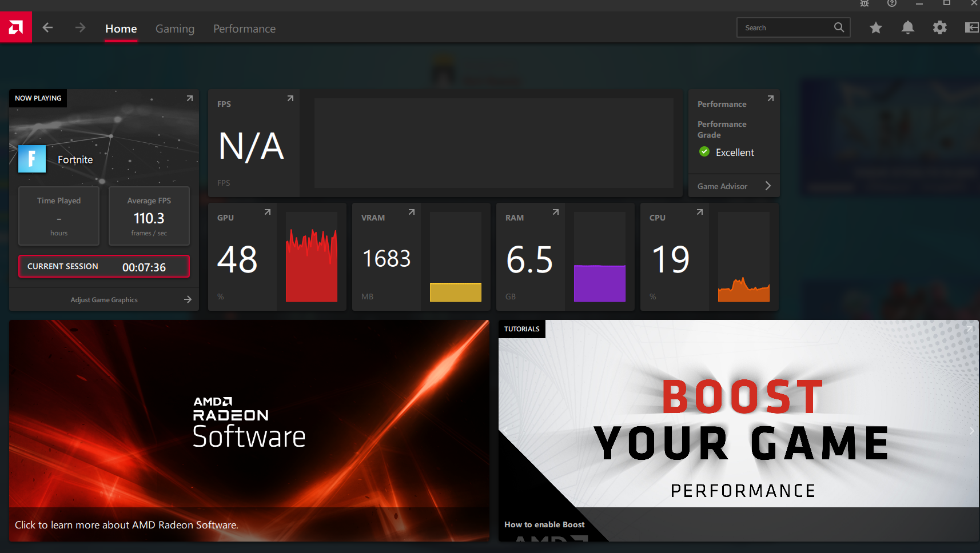Go to next tutorial with right arrow

[971, 431]
